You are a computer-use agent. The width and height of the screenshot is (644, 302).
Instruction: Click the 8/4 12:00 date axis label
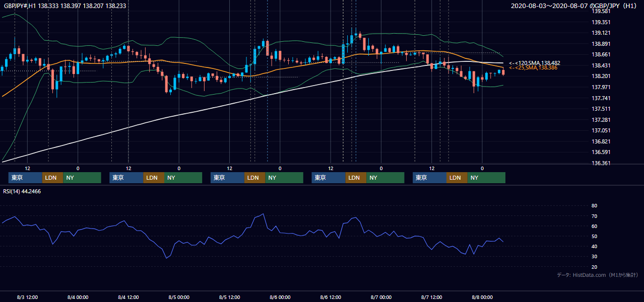128,297
